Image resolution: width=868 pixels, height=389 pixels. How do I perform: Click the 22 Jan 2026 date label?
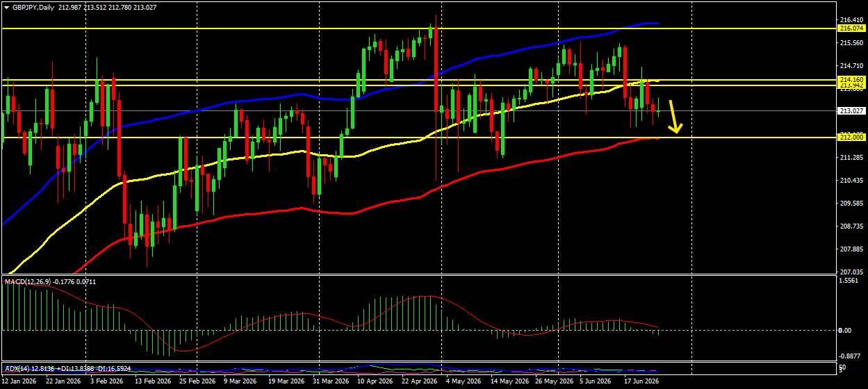pyautogui.click(x=63, y=381)
